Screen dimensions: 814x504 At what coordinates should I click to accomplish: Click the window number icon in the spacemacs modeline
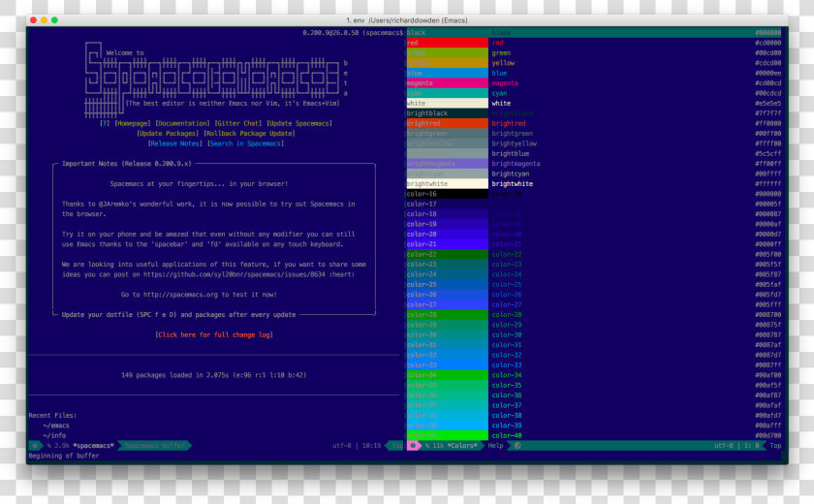click(35, 445)
